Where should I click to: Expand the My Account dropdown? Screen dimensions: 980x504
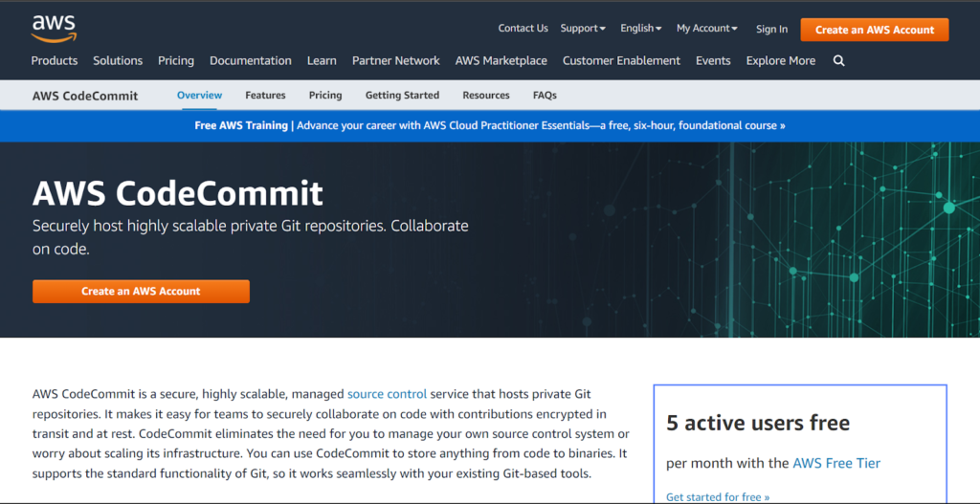(707, 28)
